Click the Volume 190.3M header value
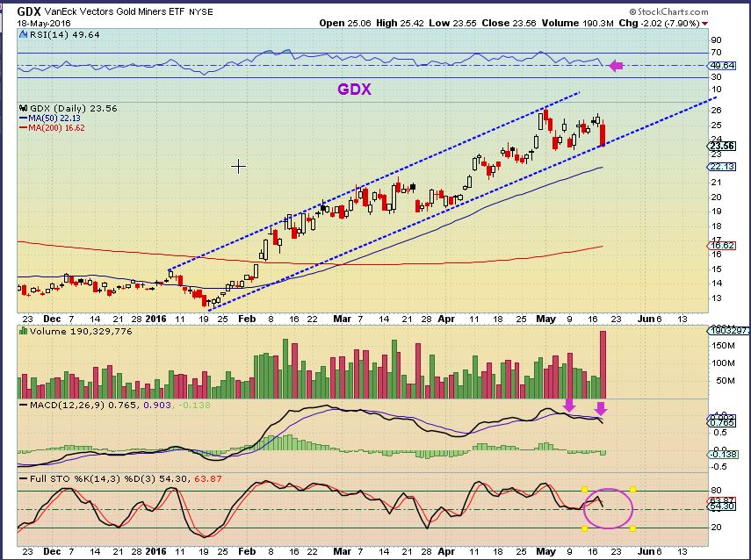751x560 pixels. pos(578,23)
